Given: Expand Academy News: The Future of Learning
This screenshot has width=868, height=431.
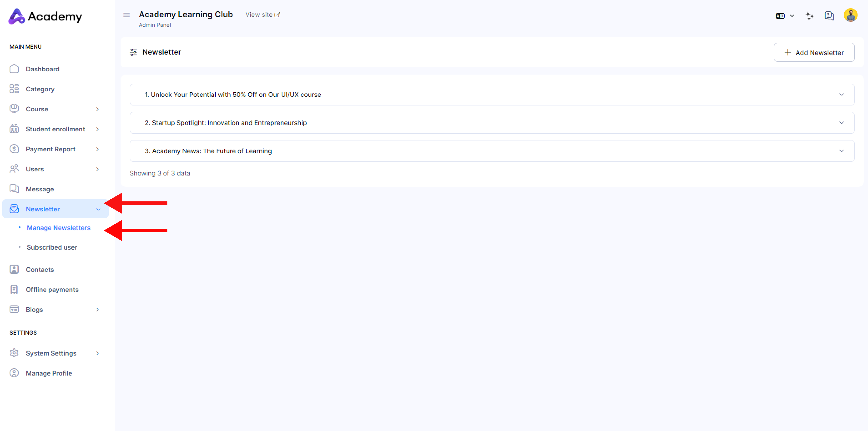Looking at the screenshot, I should pos(841,151).
